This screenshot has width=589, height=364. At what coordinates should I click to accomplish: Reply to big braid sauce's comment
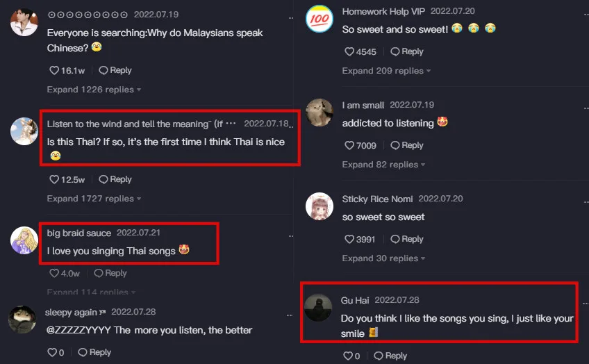point(110,273)
